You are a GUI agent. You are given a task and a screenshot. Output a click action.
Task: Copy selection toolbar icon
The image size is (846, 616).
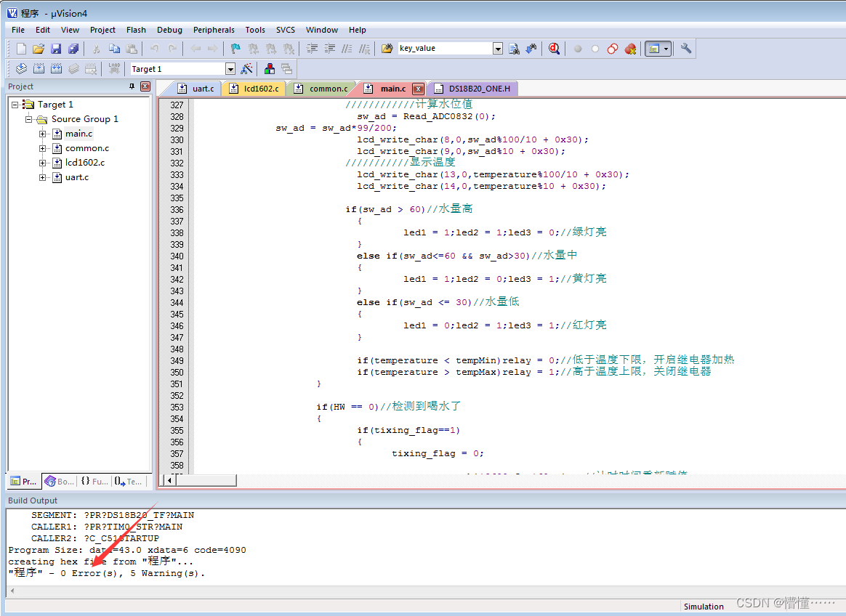click(114, 49)
